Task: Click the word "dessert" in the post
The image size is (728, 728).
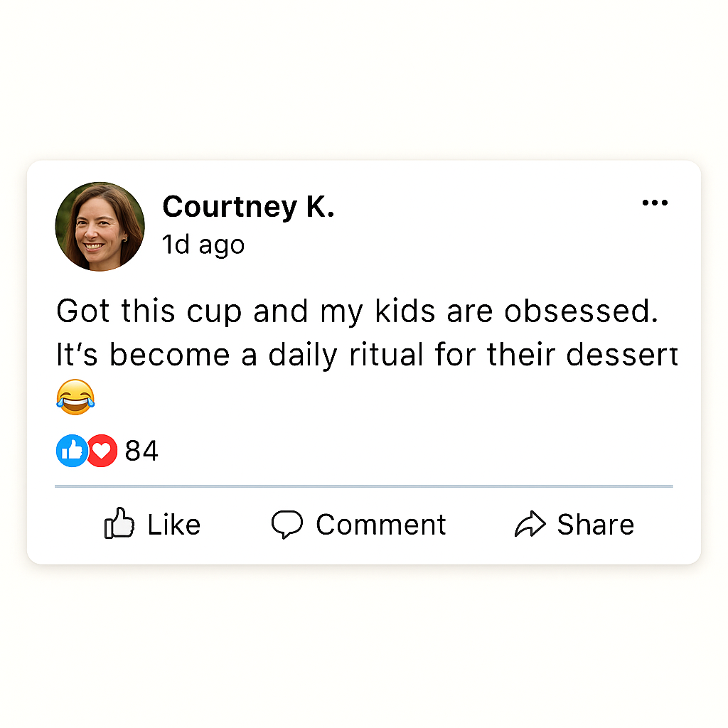Action: (621, 355)
